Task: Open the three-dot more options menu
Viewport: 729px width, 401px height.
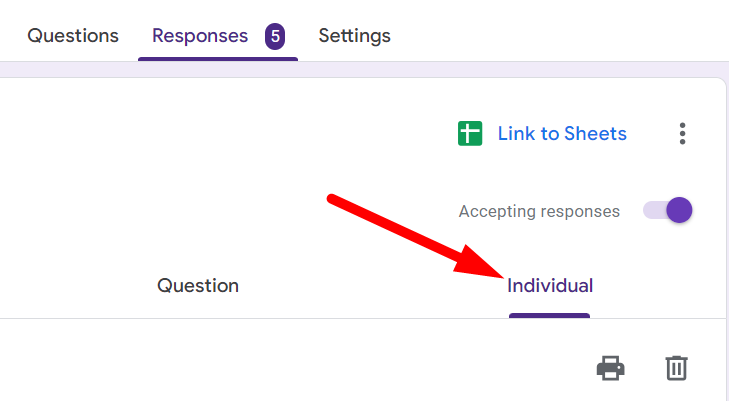Action: pyautogui.click(x=682, y=134)
